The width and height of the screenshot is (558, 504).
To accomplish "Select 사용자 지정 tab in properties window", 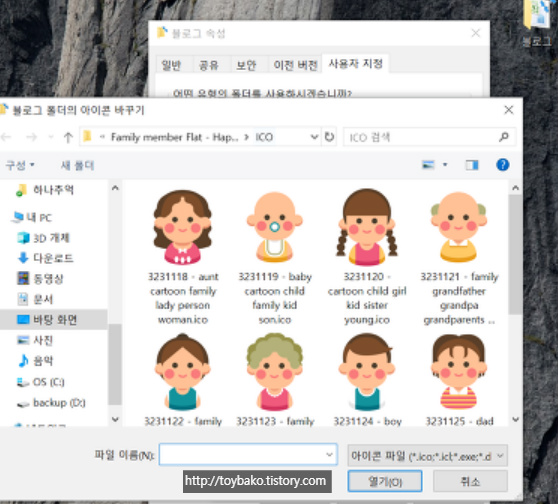I will pos(355,64).
